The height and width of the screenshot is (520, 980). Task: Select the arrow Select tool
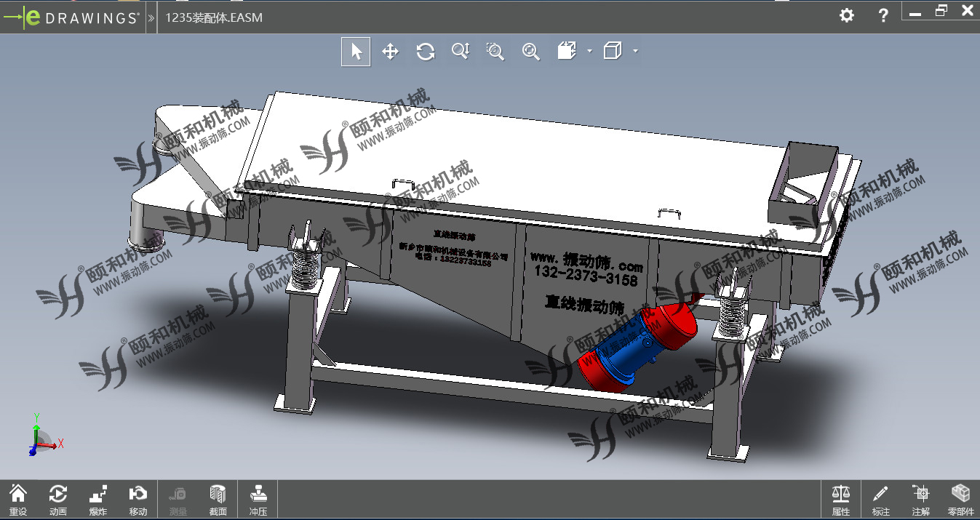pos(356,52)
